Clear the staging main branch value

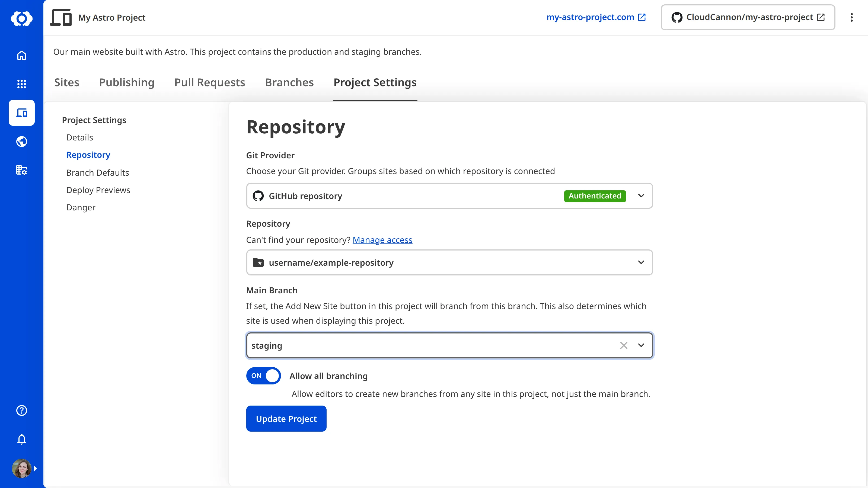pyautogui.click(x=624, y=345)
